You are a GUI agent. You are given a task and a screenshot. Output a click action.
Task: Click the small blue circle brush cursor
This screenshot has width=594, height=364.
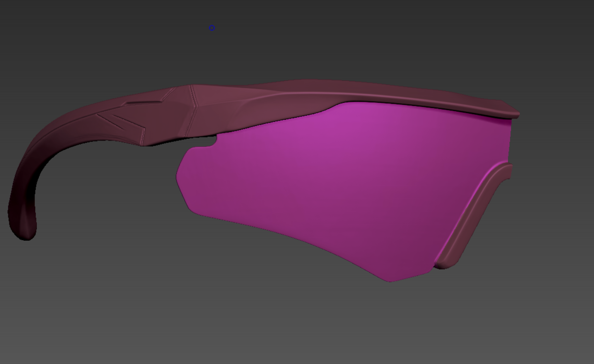click(x=212, y=28)
